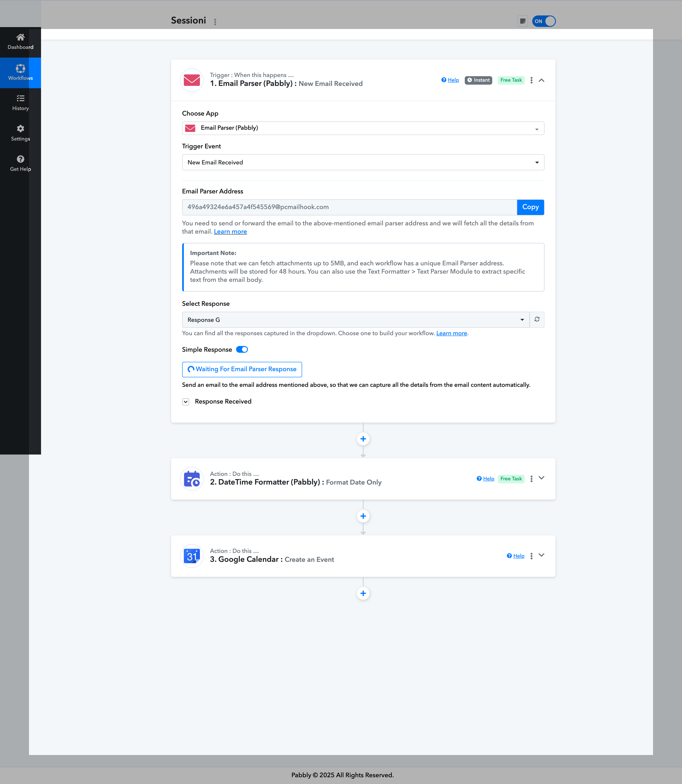This screenshot has width=682, height=784.
Task: Expand the DateTime Formatter step
Action: 542,478
